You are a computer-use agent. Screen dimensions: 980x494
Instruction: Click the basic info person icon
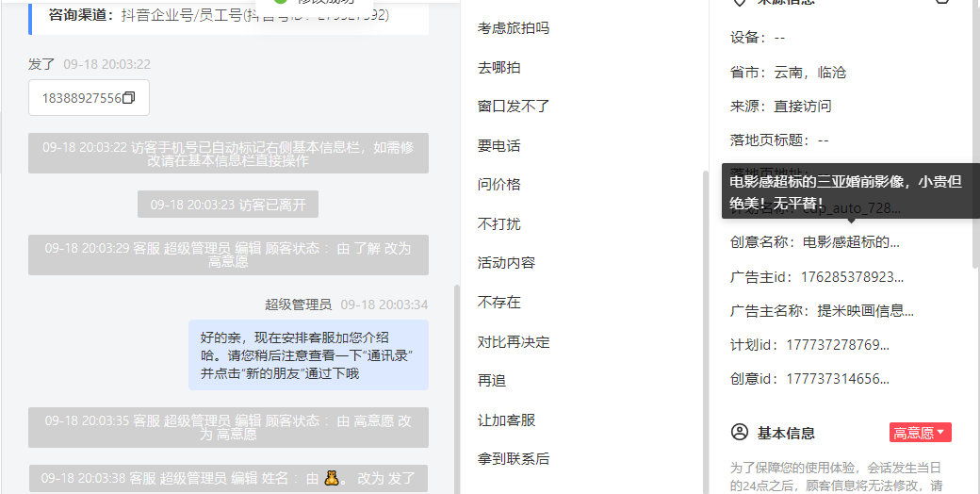tap(740, 432)
